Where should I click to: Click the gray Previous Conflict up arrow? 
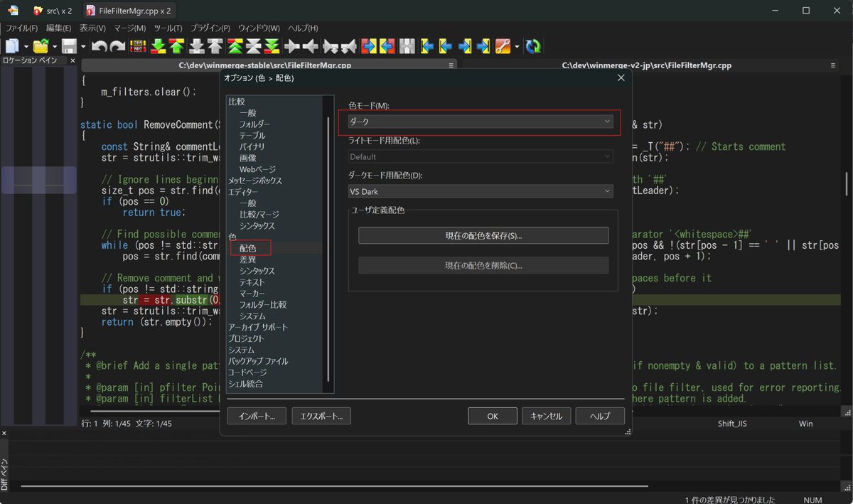point(215,46)
